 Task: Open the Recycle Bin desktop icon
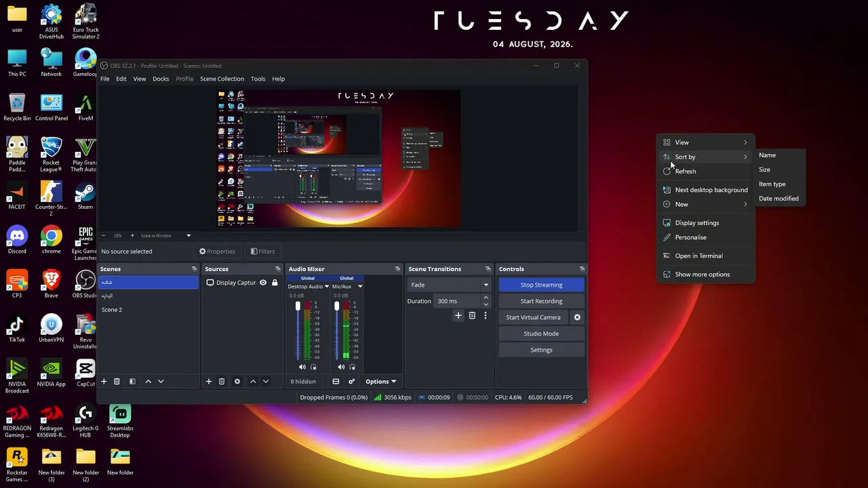[x=17, y=108]
